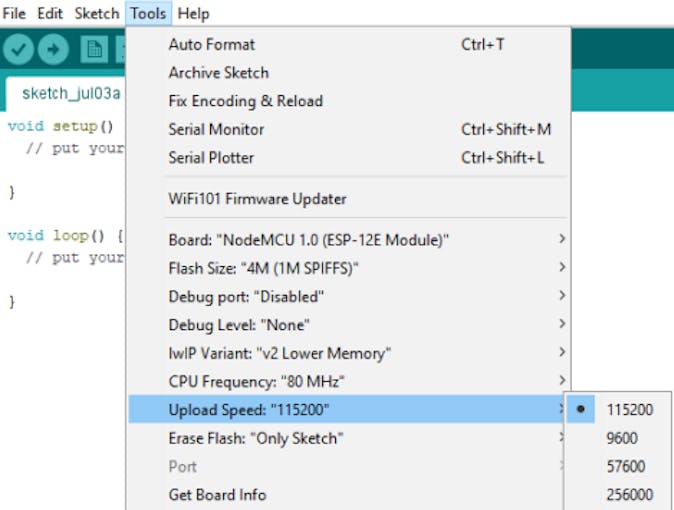Pick 256000 upload speed
Image resolution: width=674 pixels, height=510 pixels.
point(629,494)
